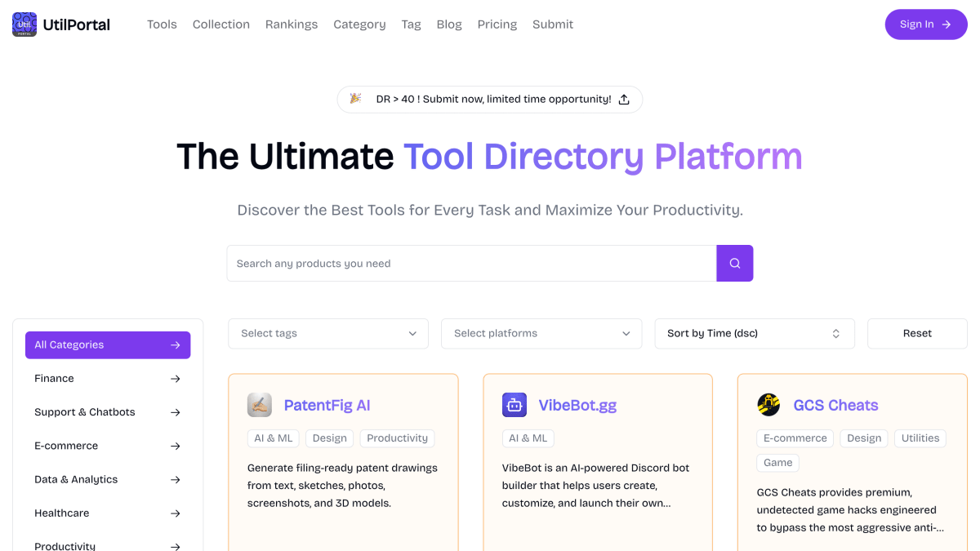The image size is (980, 551).
Task: Click the Sign In button
Action: (x=926, y=24)
